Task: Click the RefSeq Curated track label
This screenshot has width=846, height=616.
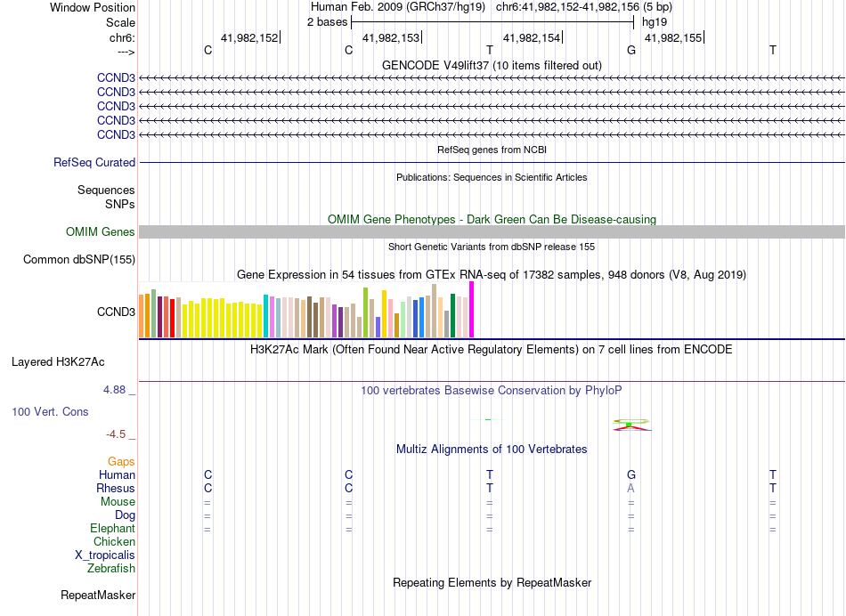Action: point(94,162)
